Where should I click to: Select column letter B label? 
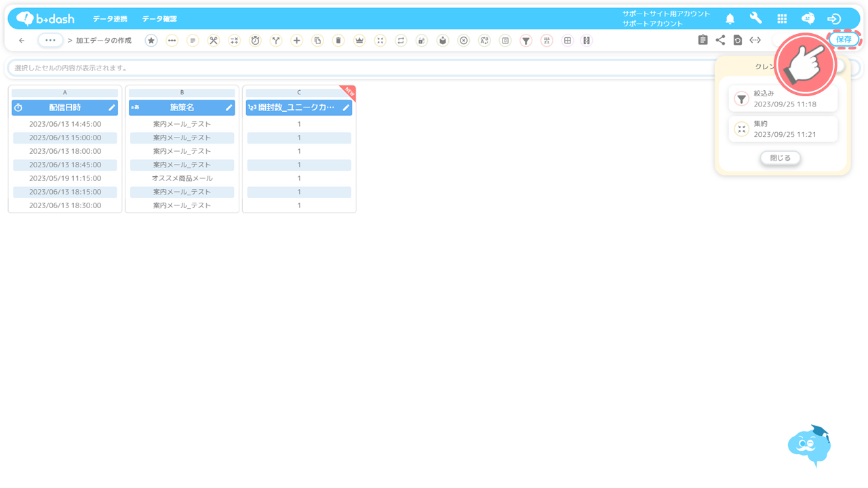(x=182, y=93)
